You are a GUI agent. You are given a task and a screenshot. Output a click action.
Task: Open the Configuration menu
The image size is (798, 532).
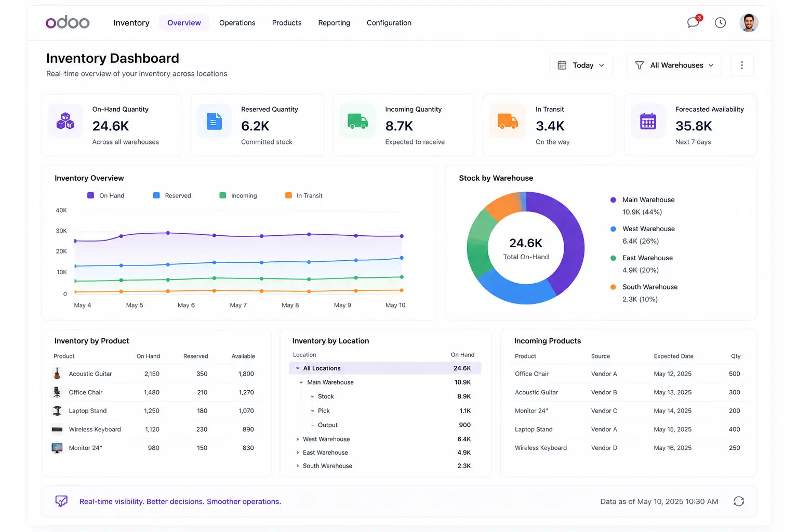[x=389, y=23]
